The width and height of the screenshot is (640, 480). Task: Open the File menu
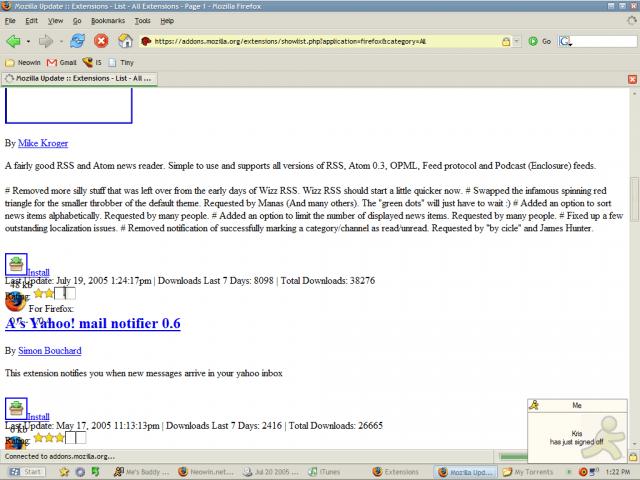click(x=10, y=21)
